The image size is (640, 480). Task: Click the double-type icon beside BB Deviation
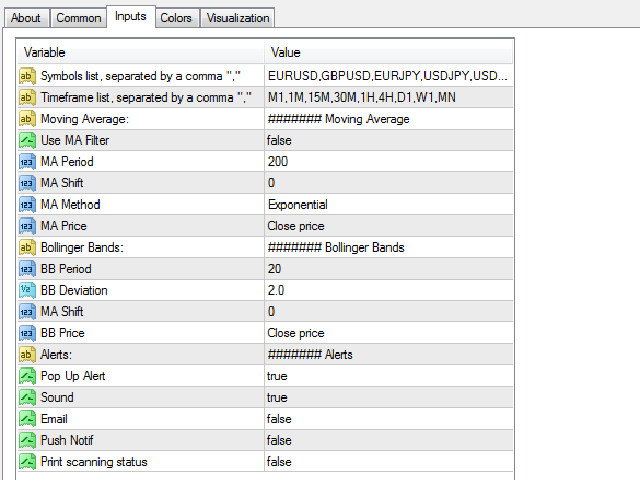27,290
